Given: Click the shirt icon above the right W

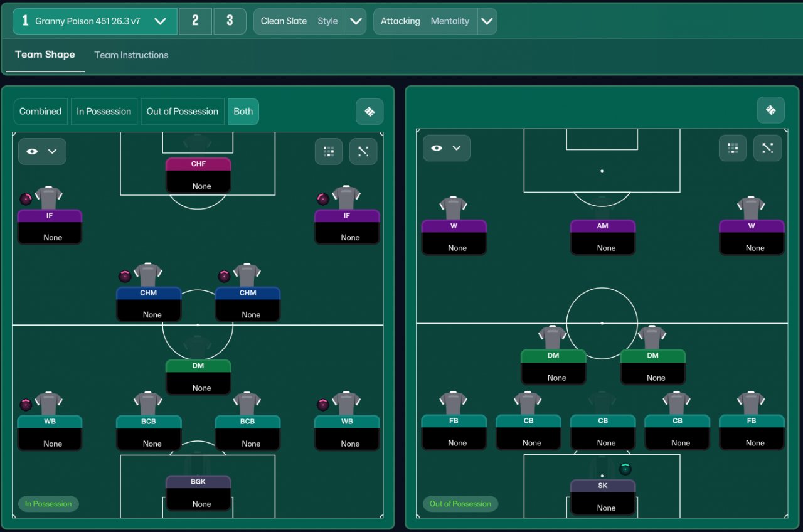Looking at the screenshot, I should [x=751, y=208].
